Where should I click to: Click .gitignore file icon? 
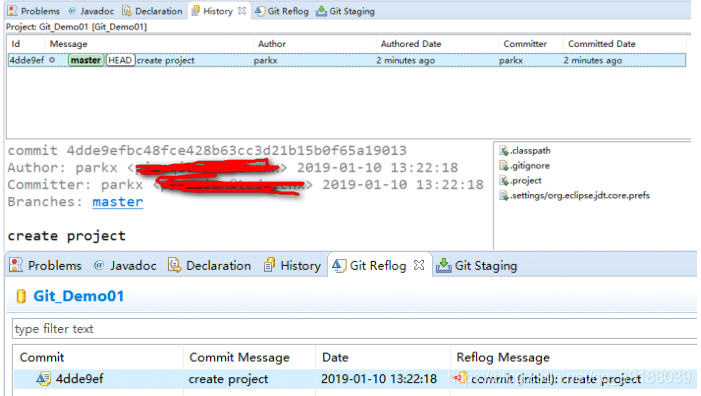[x=504, y=166]
